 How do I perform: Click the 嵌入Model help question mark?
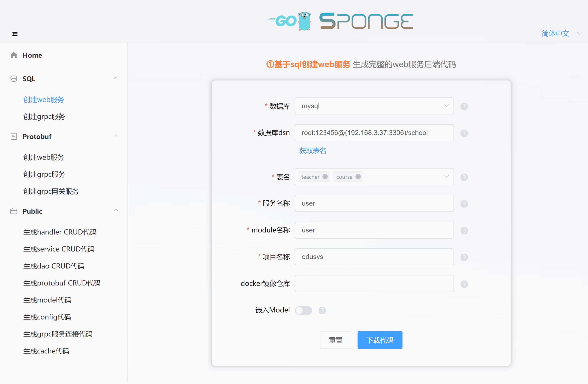322,310
